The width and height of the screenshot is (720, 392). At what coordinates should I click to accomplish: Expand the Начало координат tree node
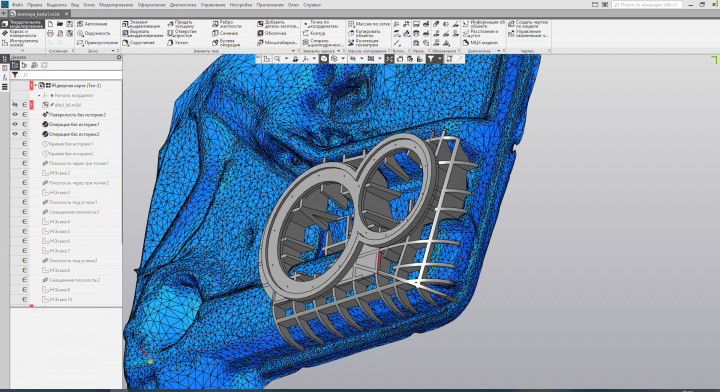[39, 95]
